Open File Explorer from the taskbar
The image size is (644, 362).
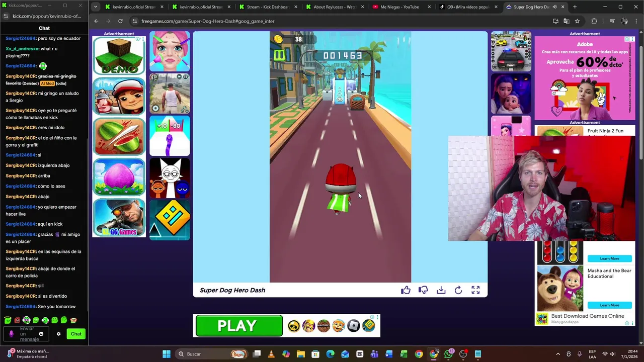tap(301, 354)
